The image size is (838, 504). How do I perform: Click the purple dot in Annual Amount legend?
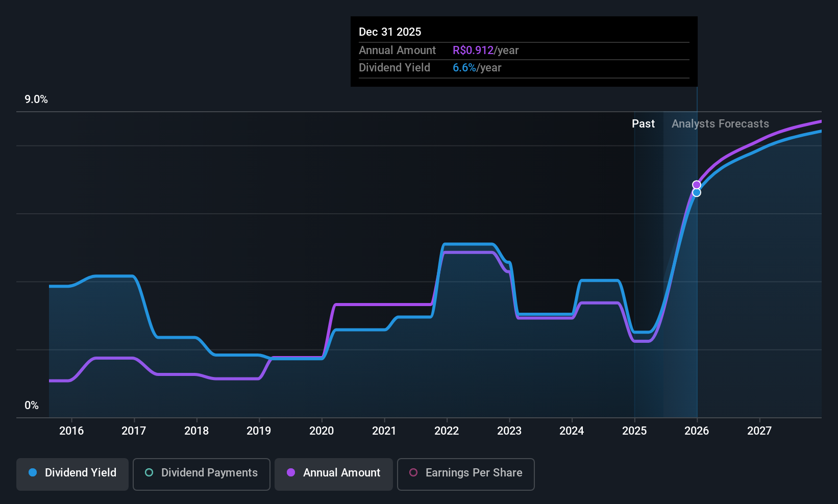point(291,472)
